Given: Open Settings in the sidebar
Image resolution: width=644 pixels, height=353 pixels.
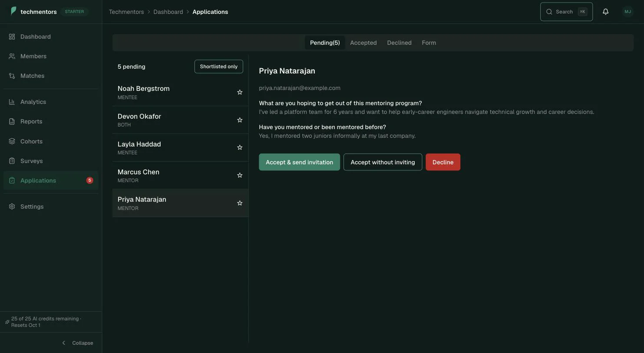Looking at the screenshot, I should coord(51,206).
